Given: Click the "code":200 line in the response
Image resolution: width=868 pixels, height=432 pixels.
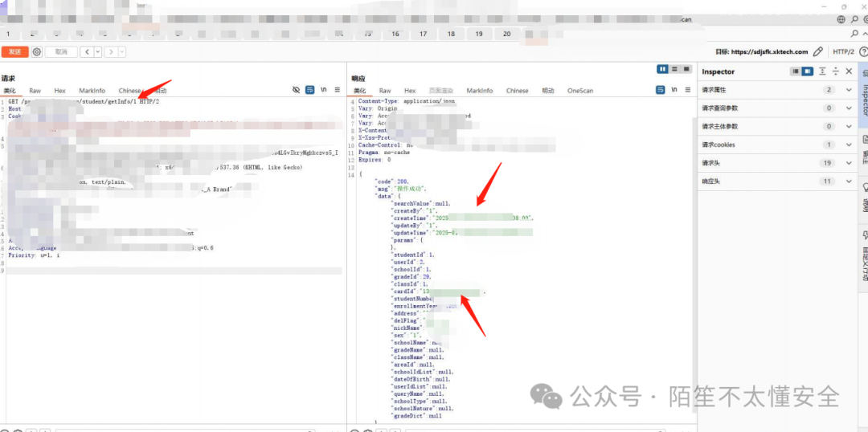Looking at the screenshot, I should click(x=391, y=181).
